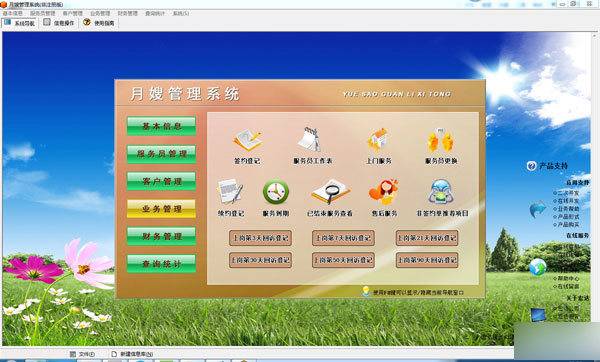Viewport: 600px width, 362px height.
Task: Click the blue curved arrow icon
Action: (x=538, y=209)
